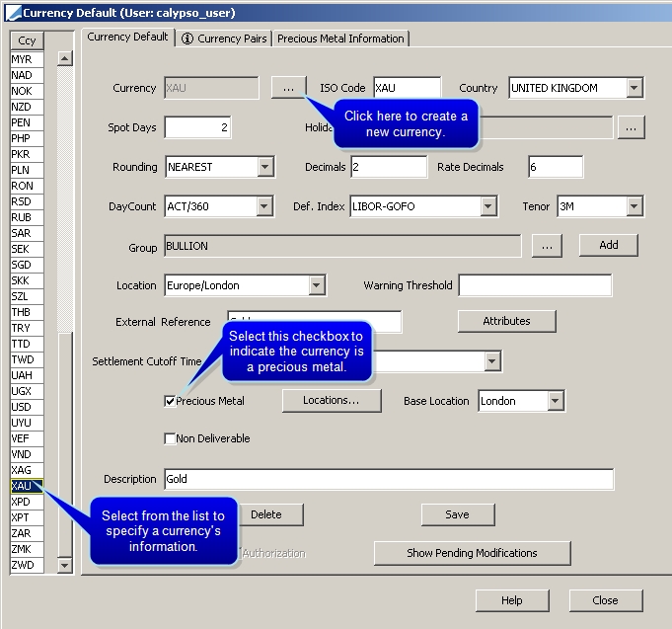Open the Locations... dialog
672x629 pixels.
point(332,401)
